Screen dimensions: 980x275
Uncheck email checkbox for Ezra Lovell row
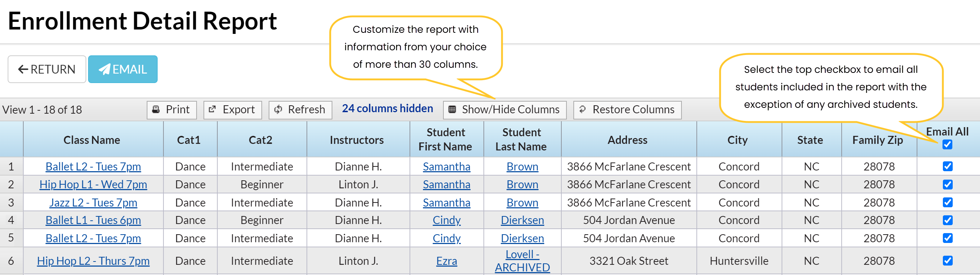tap(947, 260)
